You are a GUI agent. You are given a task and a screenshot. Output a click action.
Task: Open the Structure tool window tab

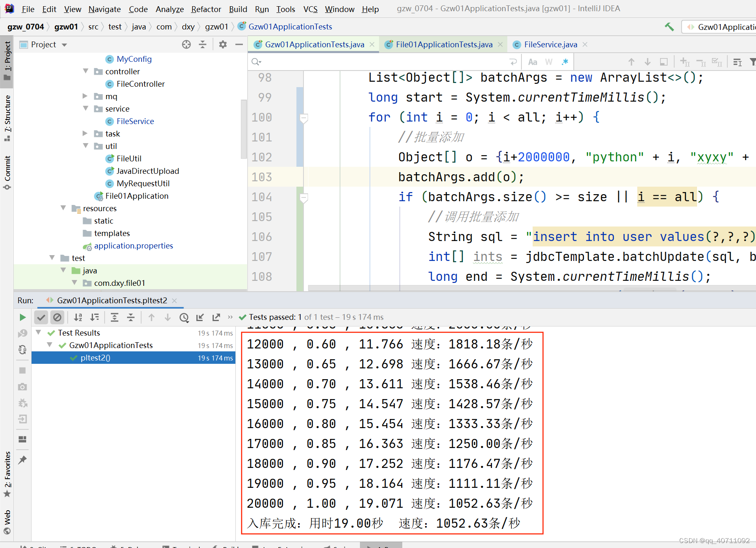[7, 118]
